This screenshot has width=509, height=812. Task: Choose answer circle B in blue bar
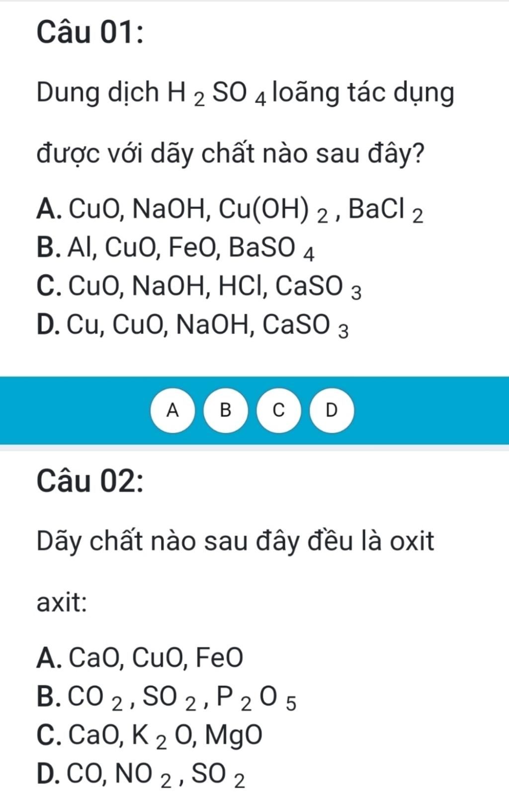(226, 410)
